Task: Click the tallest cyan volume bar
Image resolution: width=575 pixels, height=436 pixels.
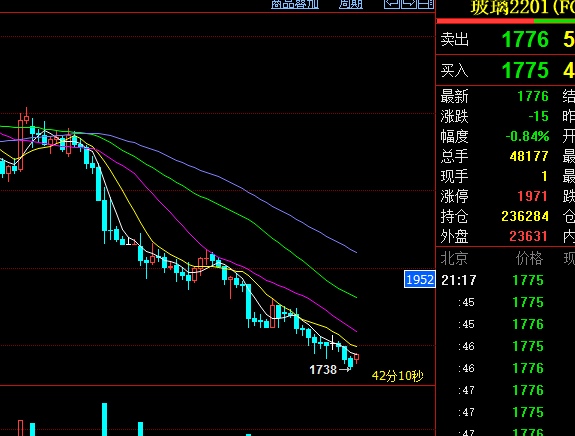Action: tap(105, 419)
